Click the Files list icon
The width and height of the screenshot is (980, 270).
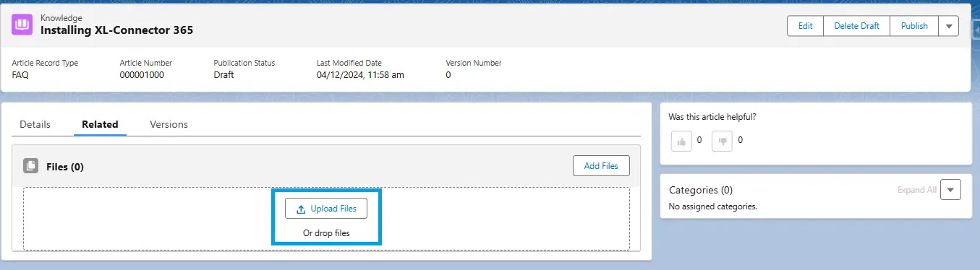(30, 166)
